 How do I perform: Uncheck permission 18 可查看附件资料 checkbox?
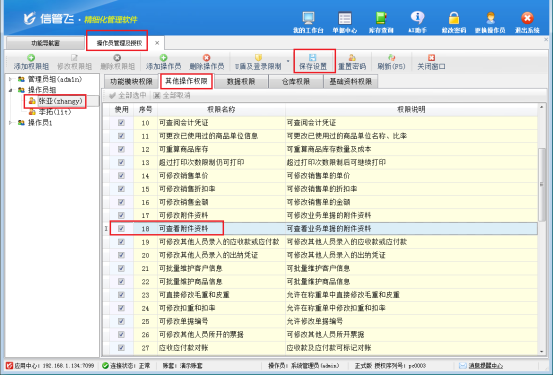tap(121, 229)
